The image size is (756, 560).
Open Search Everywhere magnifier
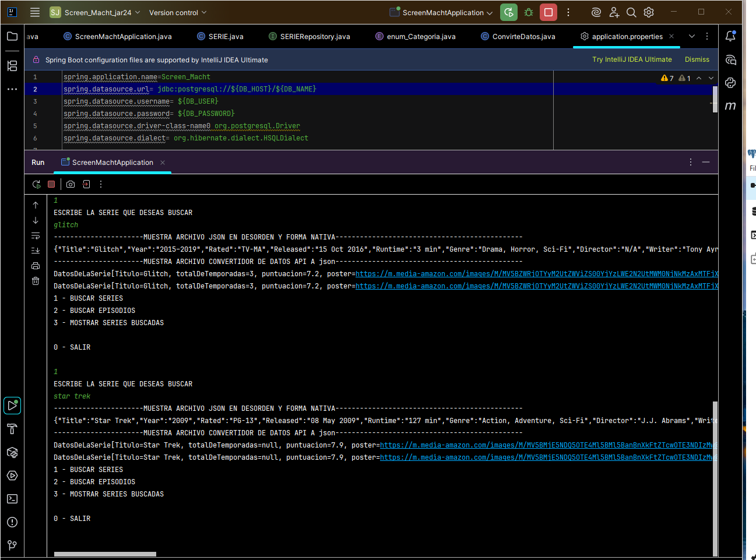point(631,12)
